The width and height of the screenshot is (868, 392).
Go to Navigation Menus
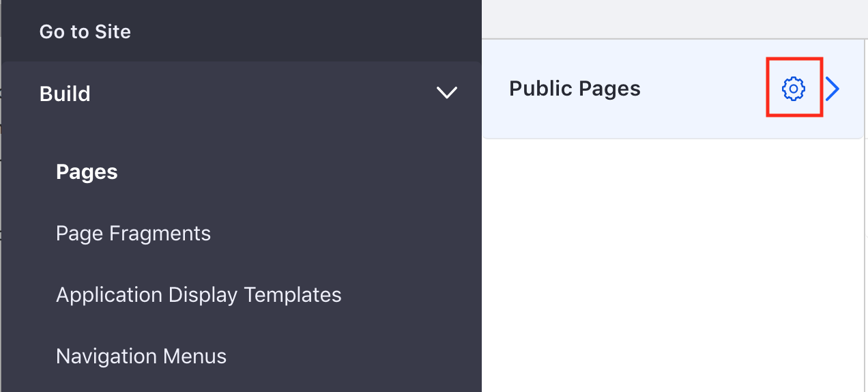(141, 356)
